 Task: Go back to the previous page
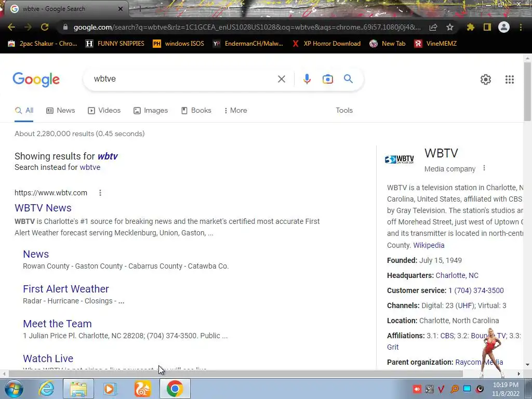pyautogui.click(x=11, y=27)
